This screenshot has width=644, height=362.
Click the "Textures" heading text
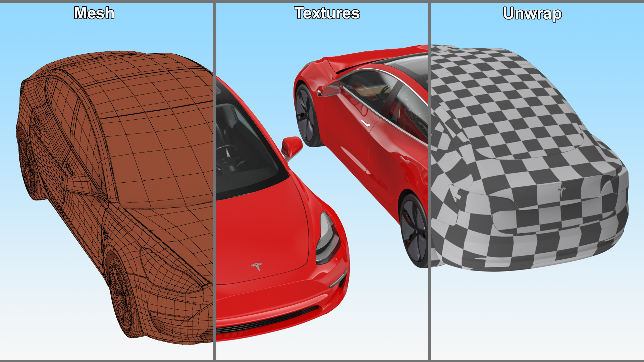coord(327,13)
